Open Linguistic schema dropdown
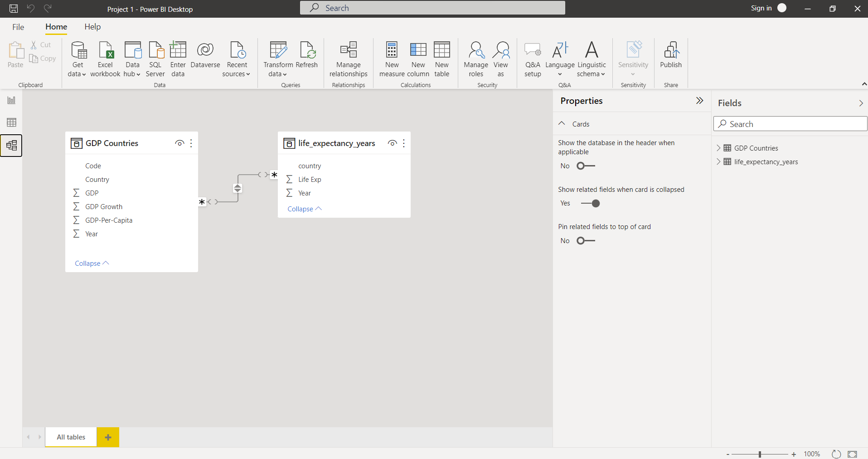 [592, 59]
